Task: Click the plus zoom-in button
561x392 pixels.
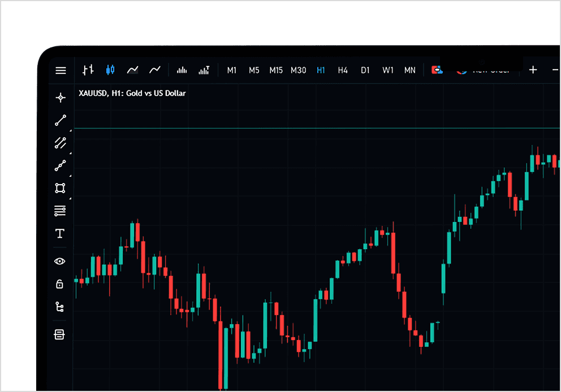Action: tap(533, 69)
